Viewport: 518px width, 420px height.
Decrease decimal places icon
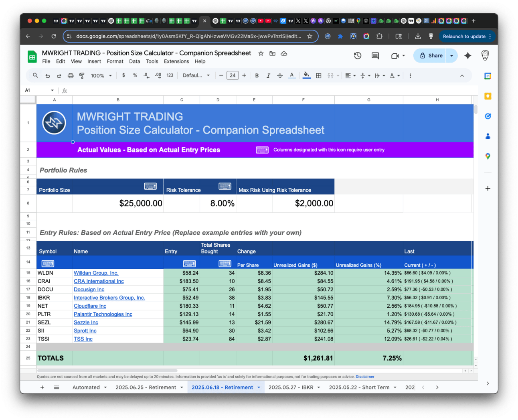point(146,75)
